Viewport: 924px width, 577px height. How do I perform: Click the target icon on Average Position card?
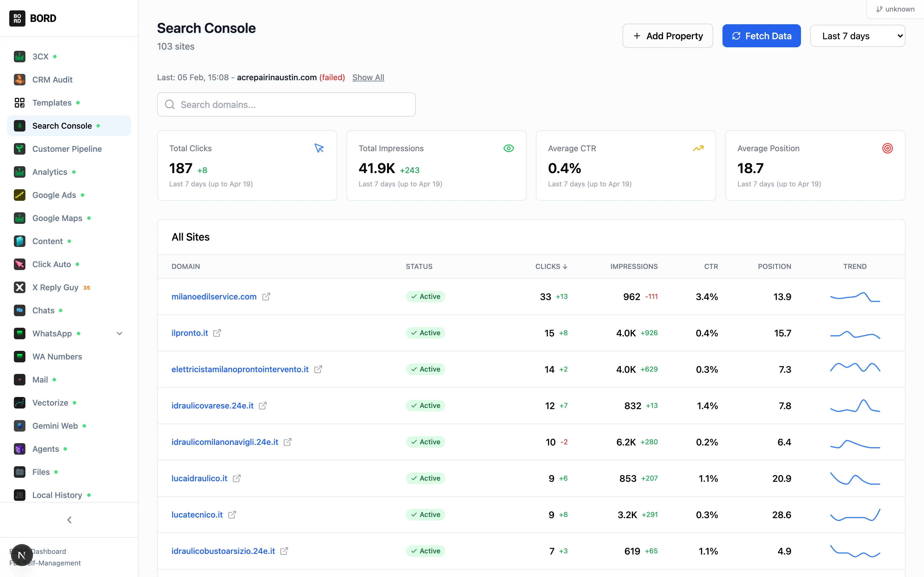pyautogui.click(x=887, y=148)
